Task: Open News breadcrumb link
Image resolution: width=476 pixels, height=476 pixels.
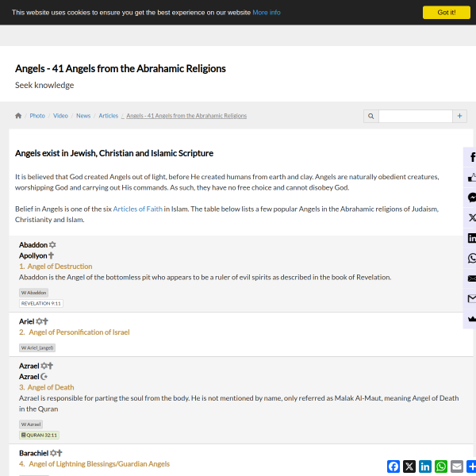Action: point(83,116)
